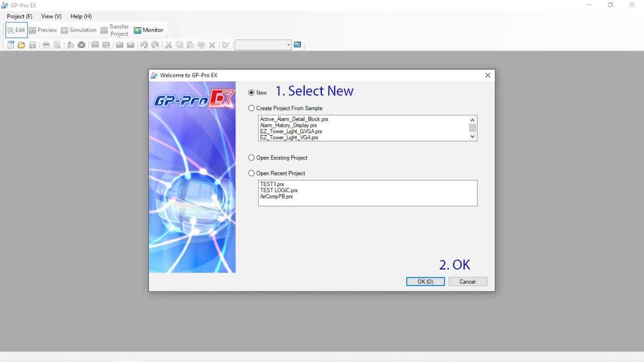Screen dimensions: 644x362
Task: Open the toolbar combo box dropdown
Action: [288, 45]
